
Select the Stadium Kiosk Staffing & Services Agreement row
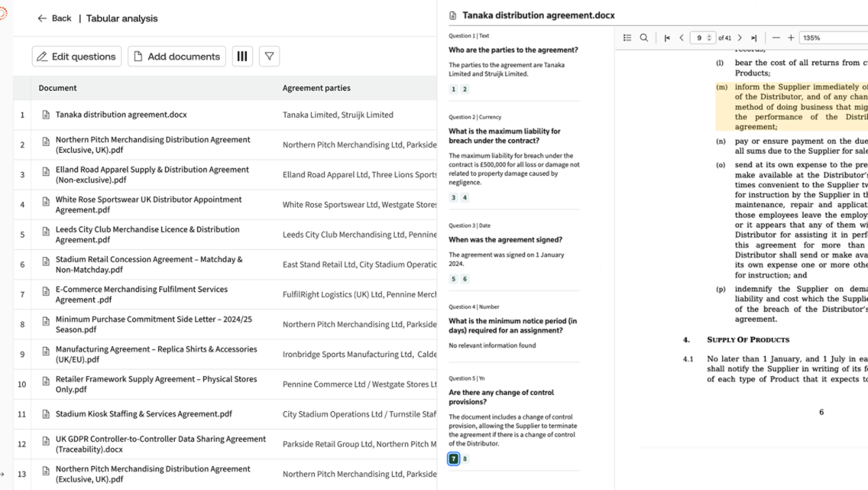point(144,414)
